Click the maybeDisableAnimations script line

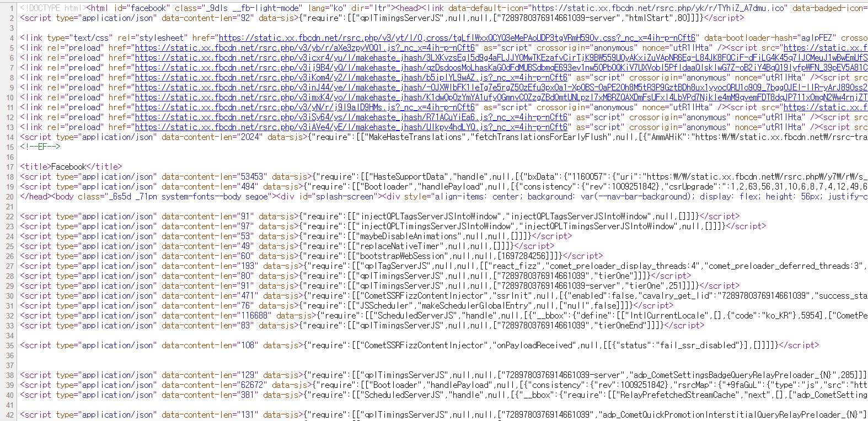[x=296, y=236]
